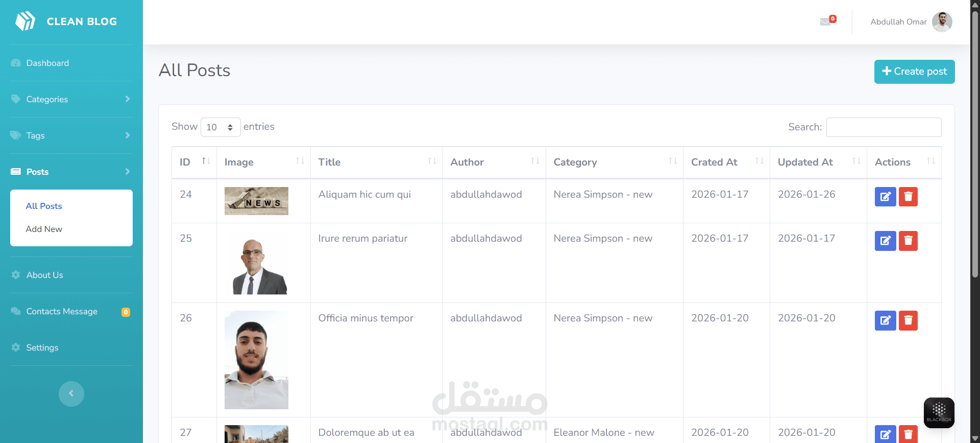Click title 'Aliquam hic cum qui'
The image size is (980, 443).
pos(364,194)
